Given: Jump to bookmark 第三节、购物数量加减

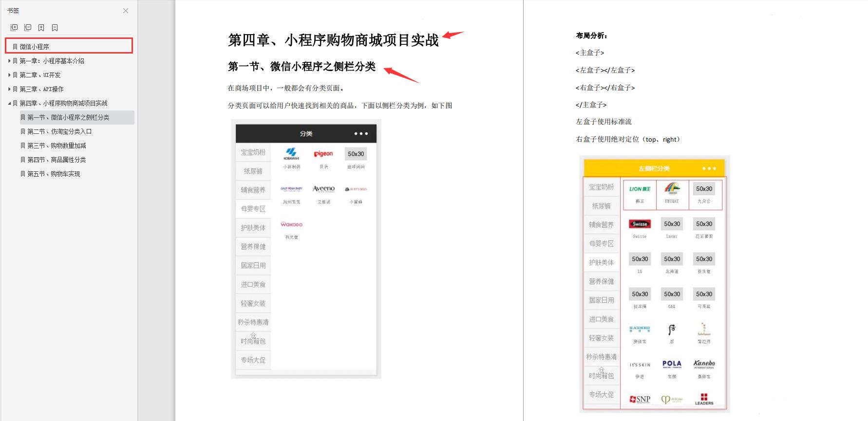Looking at the screenshot, I should pos(57,146).
